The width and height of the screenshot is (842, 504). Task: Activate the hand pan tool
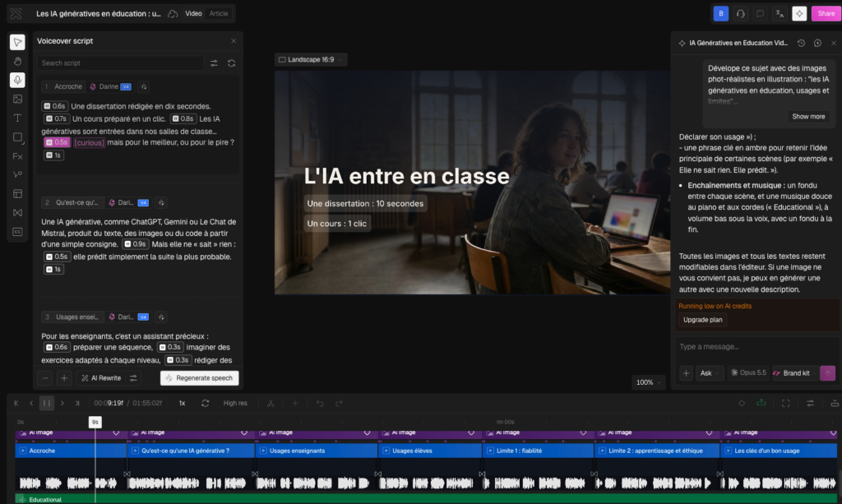[18, 61]
